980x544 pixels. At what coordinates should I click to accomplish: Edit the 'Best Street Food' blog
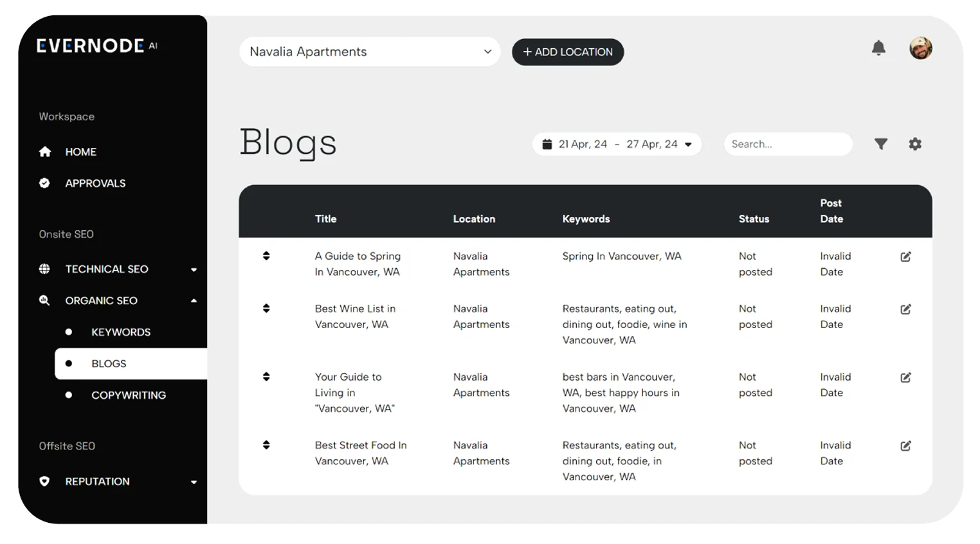[905, 446]
